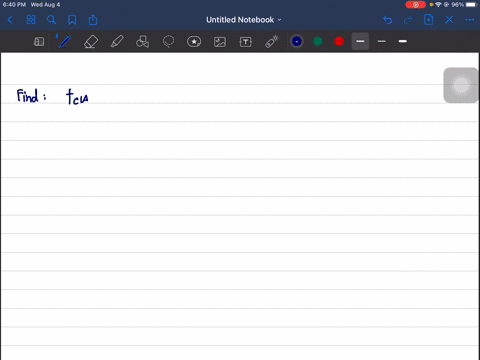Redo the last action
480x360 pixels.
pos(408,20)
